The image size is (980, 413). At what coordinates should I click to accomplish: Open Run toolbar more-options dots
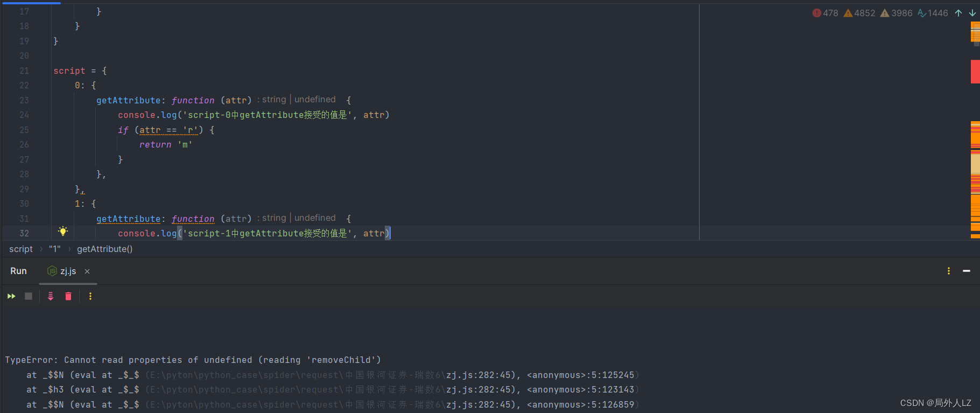pyautogui.click(x=90, y=296)
